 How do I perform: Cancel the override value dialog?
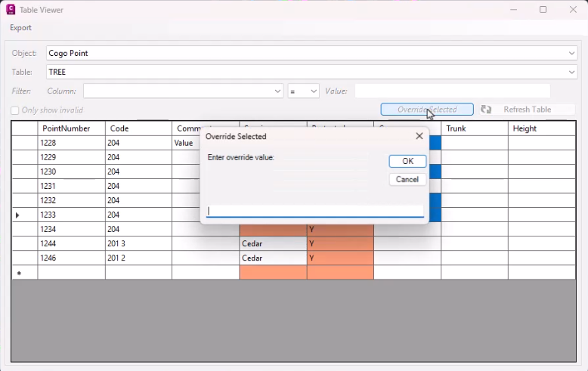pyautogui.click(x=407, y=179)
